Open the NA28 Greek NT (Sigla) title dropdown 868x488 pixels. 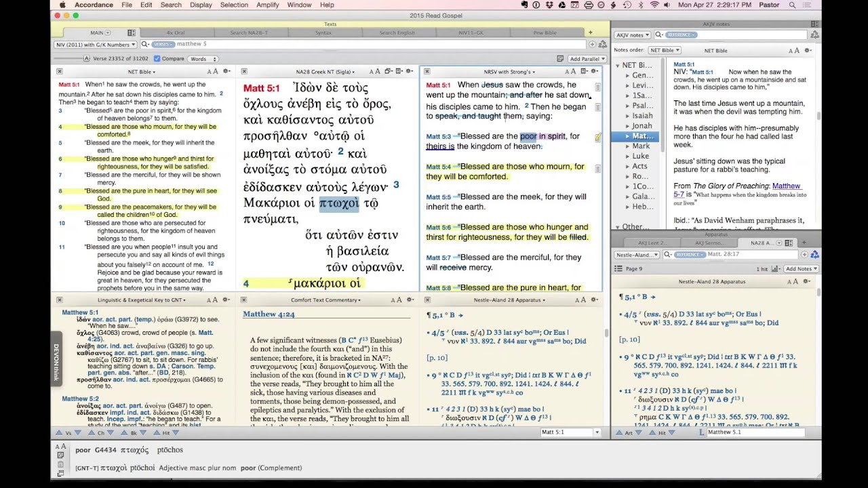click(326, 71)
